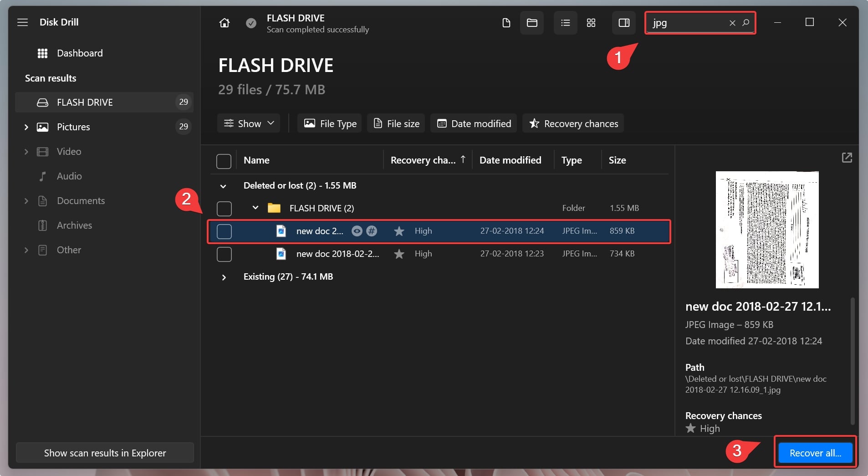868x476 pixels.
Task: Click the Recover all button
Action: (815, 453)
